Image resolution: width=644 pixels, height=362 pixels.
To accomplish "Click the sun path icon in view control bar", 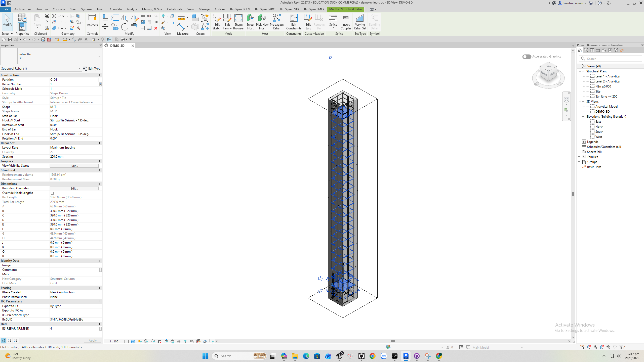I will [140, 341].
